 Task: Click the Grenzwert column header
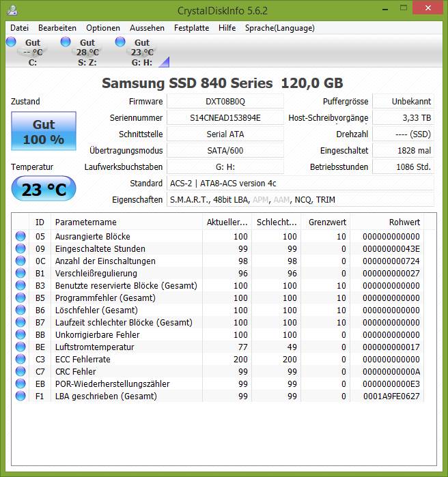[326, 222]
